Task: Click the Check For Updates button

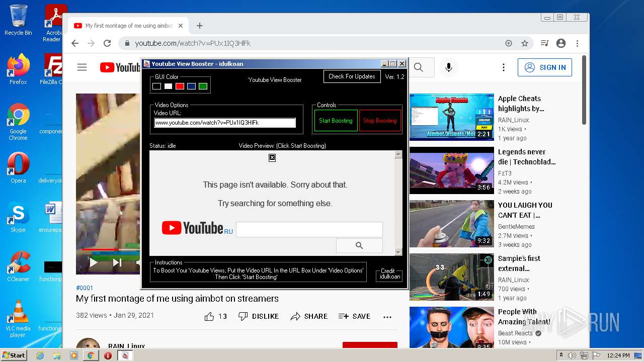Action: point(352,76)
